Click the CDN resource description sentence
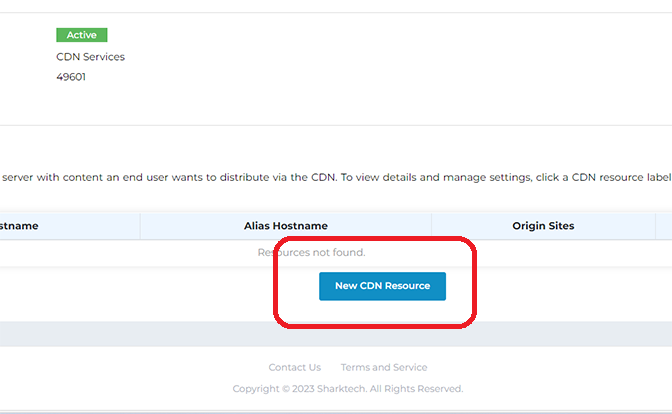 [x=336, y=177]
